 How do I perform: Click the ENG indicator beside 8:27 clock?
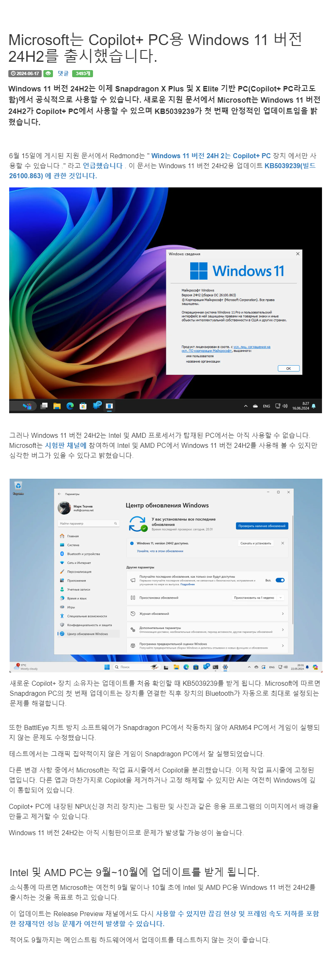(x=267, y=406)
